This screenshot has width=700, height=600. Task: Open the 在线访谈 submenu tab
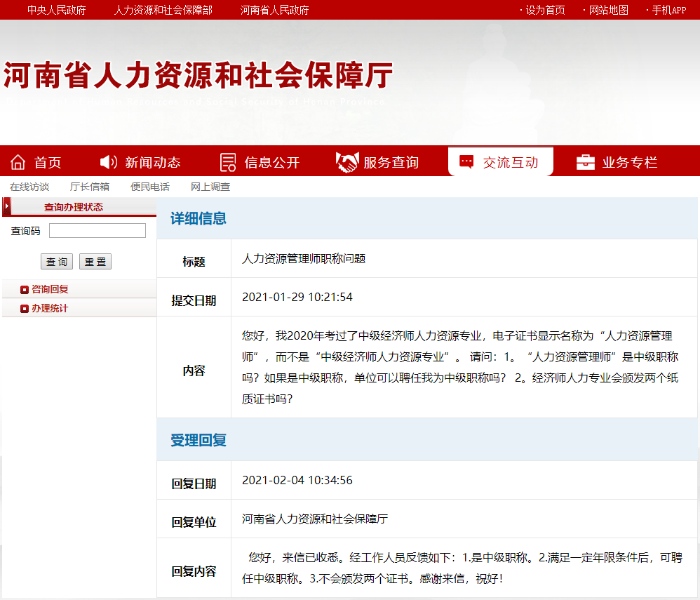(29, 187)
